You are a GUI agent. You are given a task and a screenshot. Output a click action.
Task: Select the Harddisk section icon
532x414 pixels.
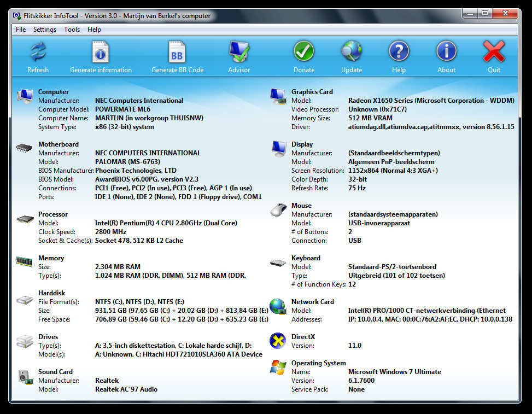point(25,300)
